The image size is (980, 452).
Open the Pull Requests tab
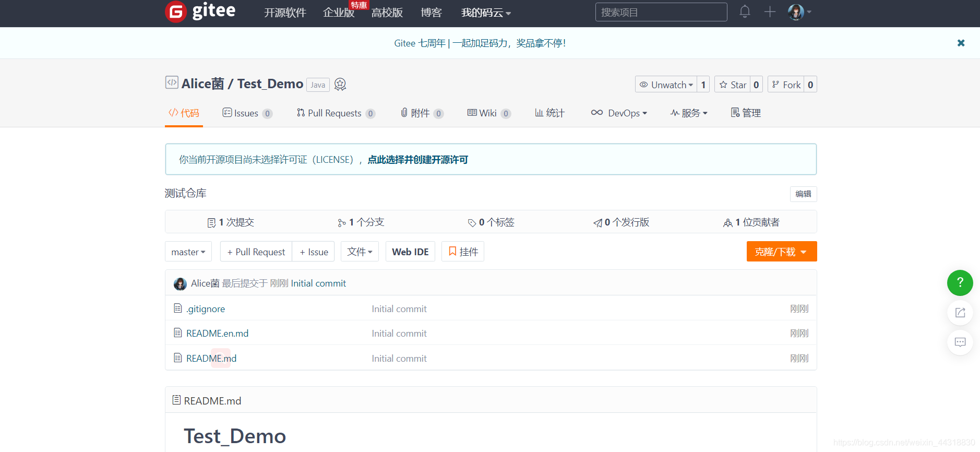[x=336, y=113]
